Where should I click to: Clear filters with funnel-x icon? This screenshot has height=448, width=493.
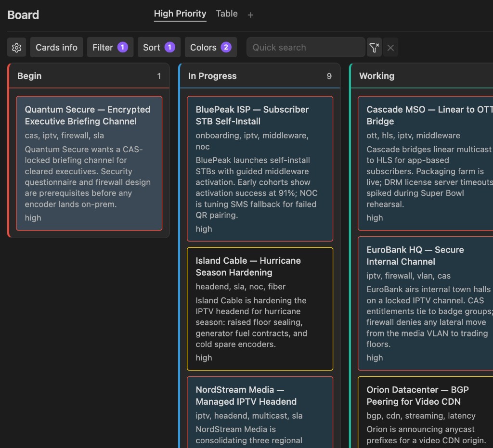click(374, 48)
